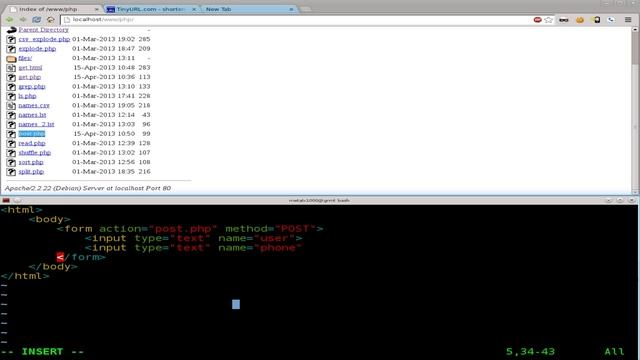The image size is (640, 360).
Task: Click the closing </form> tag line
Action: click(81, 257)
